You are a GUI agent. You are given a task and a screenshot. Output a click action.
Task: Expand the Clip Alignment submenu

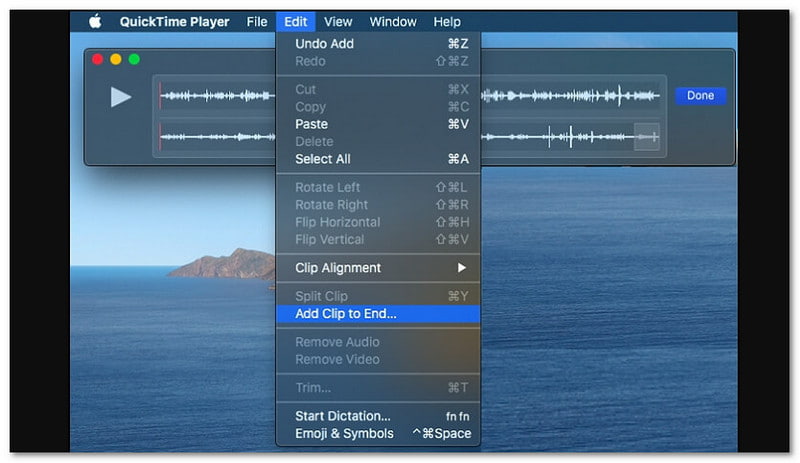(x=378, y=268)
